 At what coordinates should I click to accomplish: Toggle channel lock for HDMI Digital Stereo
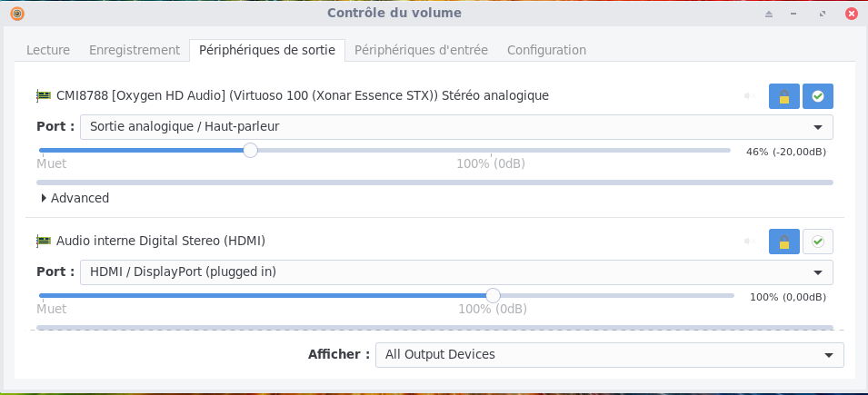[784, 241]
